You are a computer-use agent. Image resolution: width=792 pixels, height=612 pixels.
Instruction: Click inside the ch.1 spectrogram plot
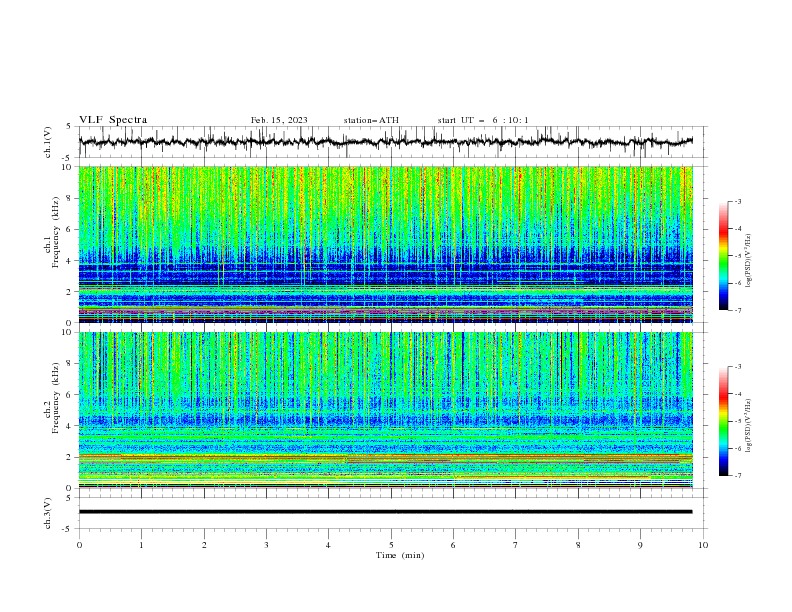385,244
